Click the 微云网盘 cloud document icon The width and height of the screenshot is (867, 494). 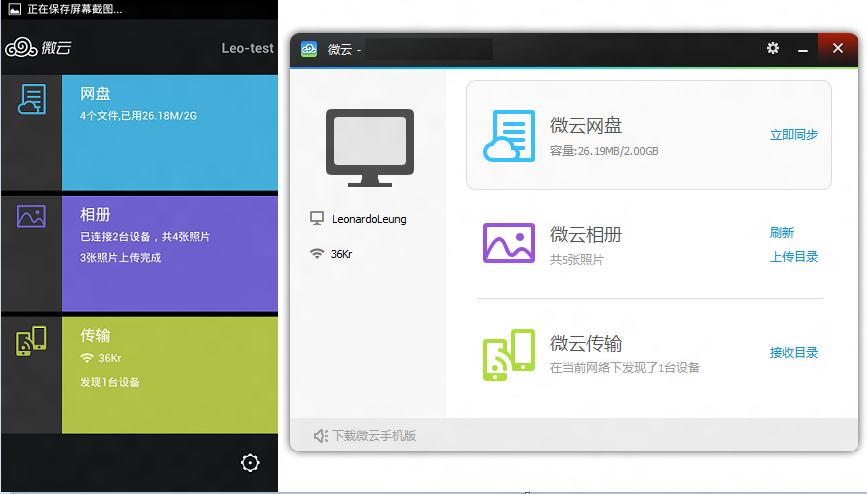[x=509, y=136]
